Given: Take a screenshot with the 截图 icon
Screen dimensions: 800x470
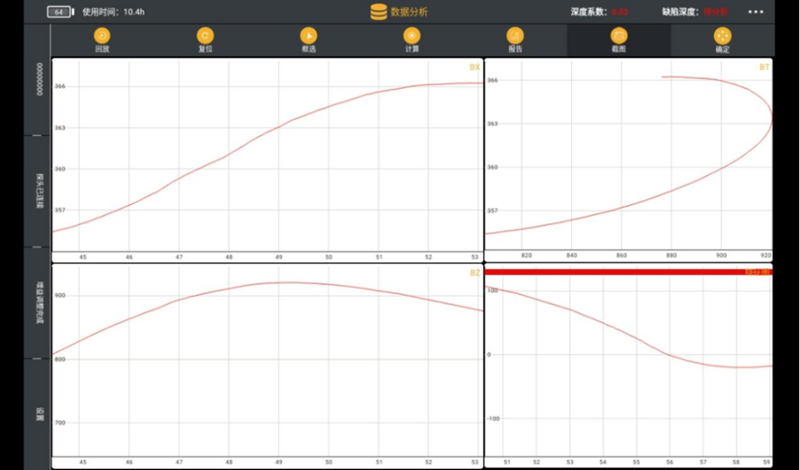Looking at the screenshot, I should point(618,39).
